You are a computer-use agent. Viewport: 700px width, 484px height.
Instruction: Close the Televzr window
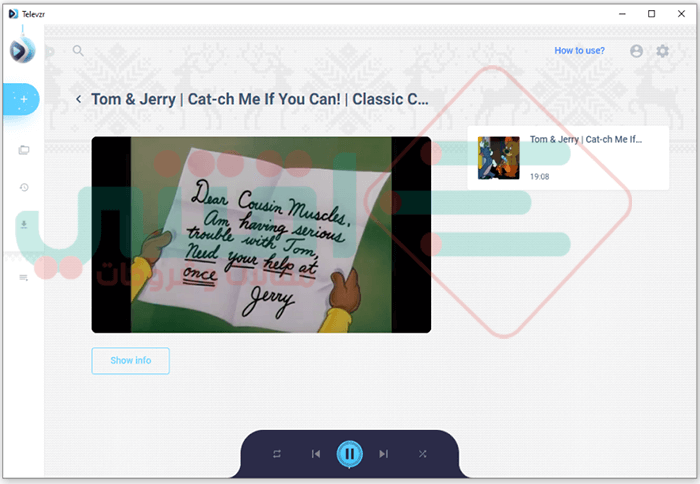point(681,14)
